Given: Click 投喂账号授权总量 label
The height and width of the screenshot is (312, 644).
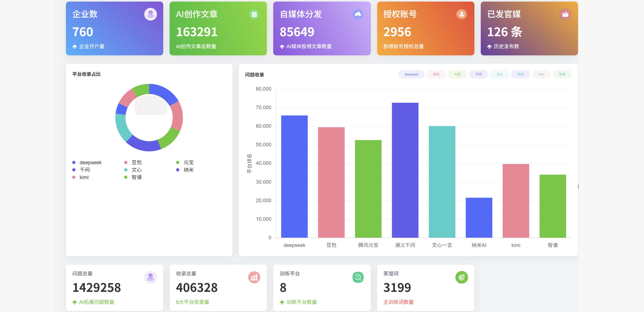Looking at the screenshot, I should (404, 46).
